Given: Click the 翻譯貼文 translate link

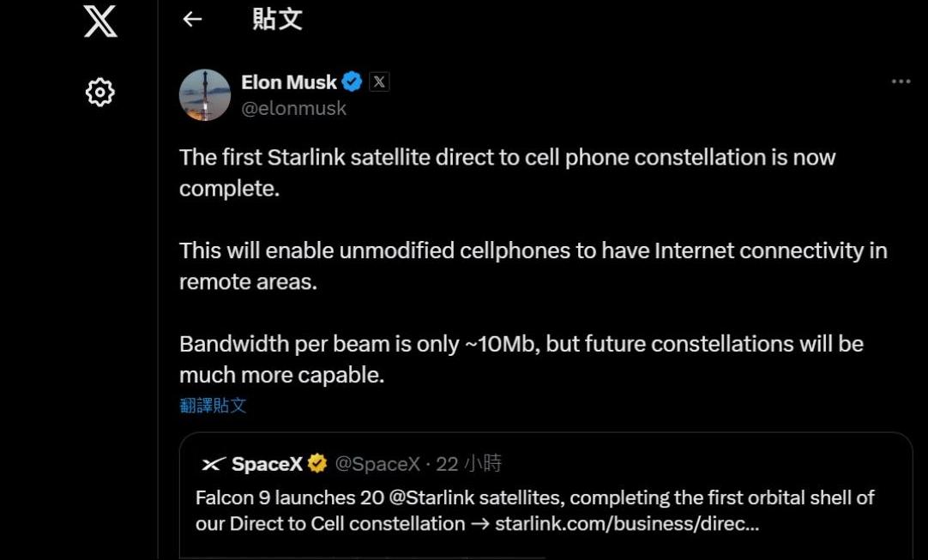Looking at the screenshot, I should 213,405.
